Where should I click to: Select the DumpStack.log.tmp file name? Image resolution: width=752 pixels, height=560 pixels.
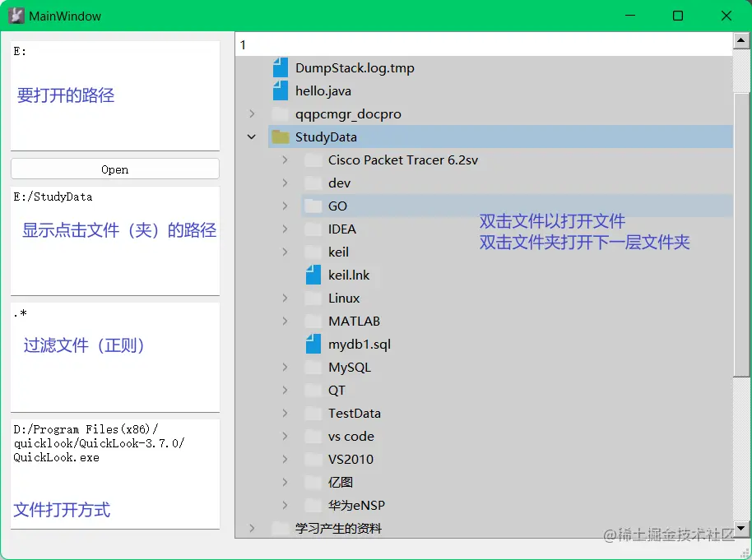pyautogui.click(x=355, y=68)
